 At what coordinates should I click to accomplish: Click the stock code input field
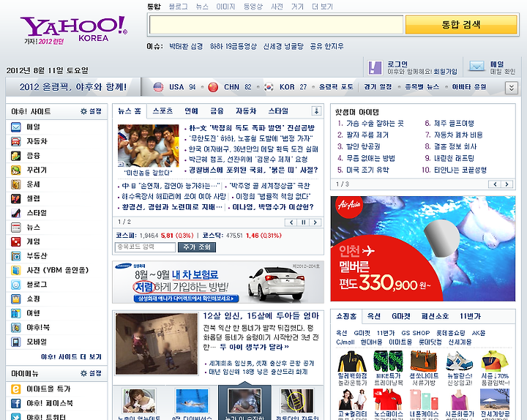tap(145, 247)
